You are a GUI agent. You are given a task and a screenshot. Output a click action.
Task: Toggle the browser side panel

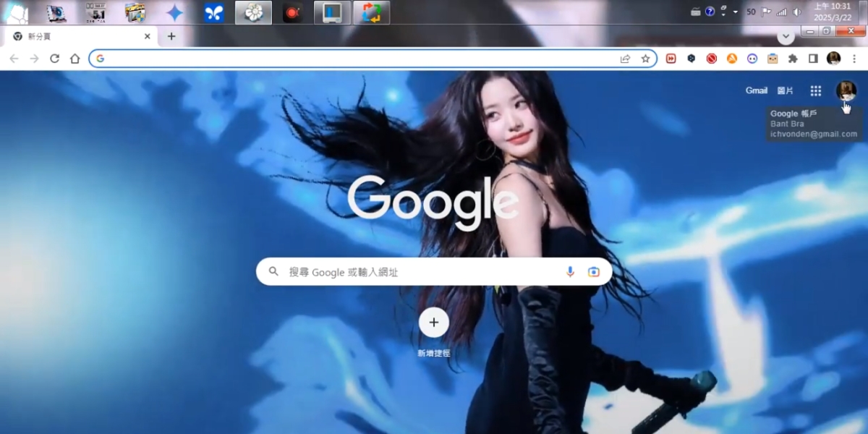click(813, 59)
